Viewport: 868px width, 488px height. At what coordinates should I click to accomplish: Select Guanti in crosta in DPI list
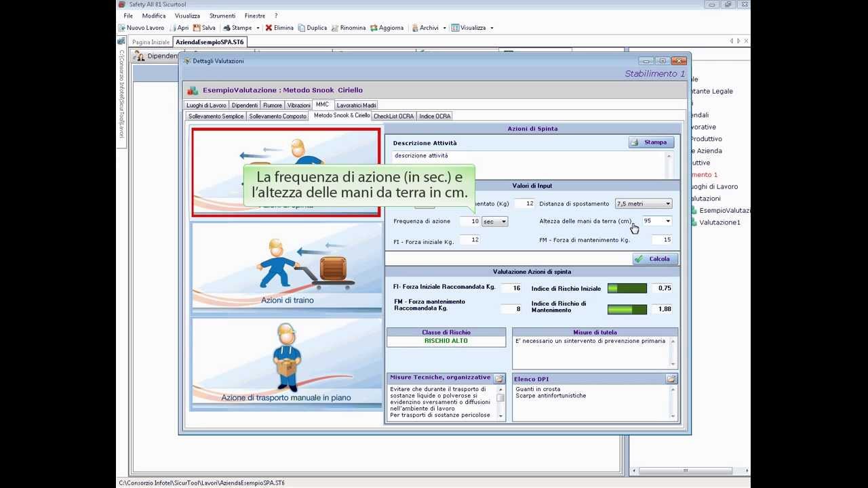tap(538, 389)
